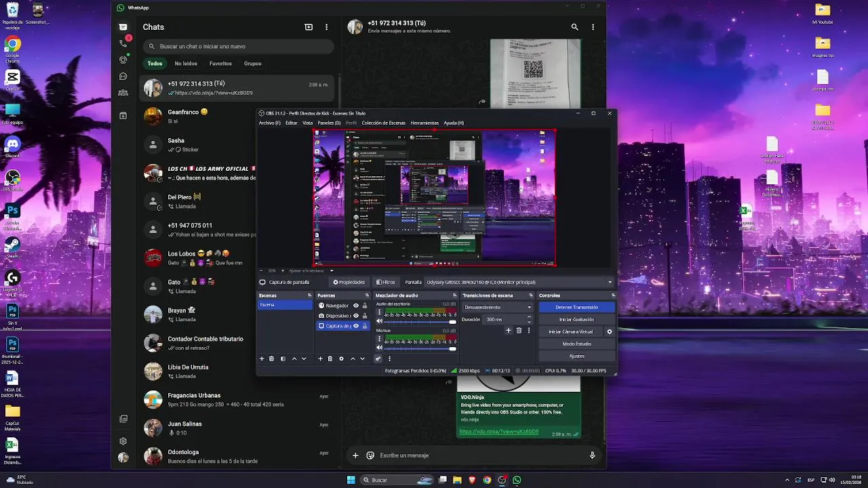The width and height of the screenshot is (868, 488).
Task: Open advanced audio properties in audio mixer
Action: coord(378,359)
